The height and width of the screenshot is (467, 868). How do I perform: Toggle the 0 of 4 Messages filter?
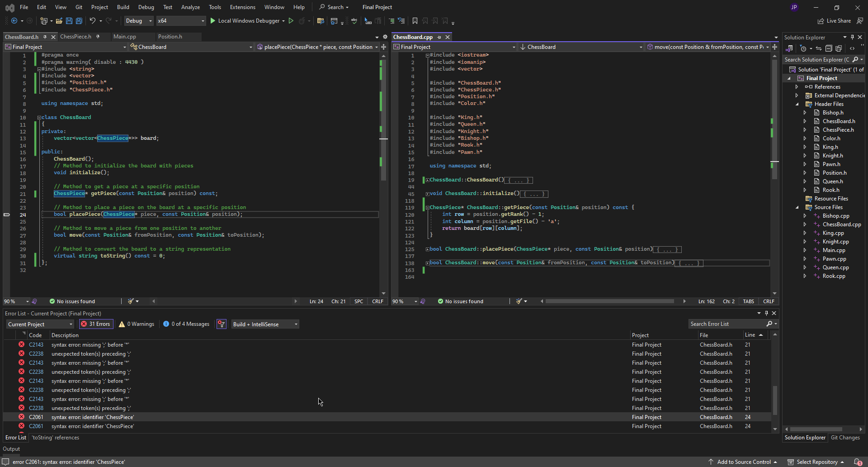186,324
